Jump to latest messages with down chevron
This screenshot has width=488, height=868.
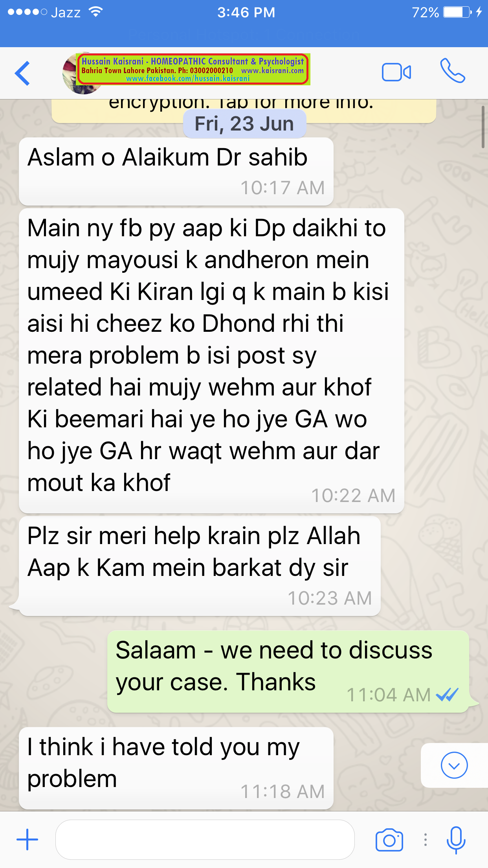point(454,765)
